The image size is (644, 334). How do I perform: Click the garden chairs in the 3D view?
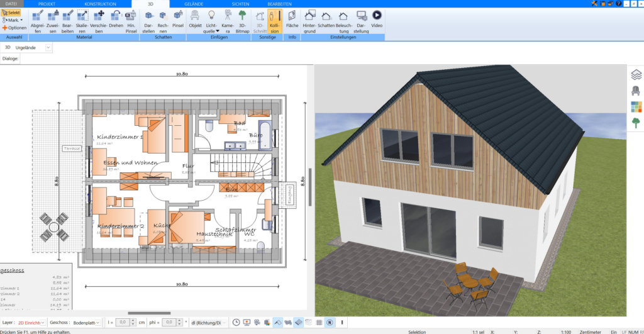pos(470,286)
